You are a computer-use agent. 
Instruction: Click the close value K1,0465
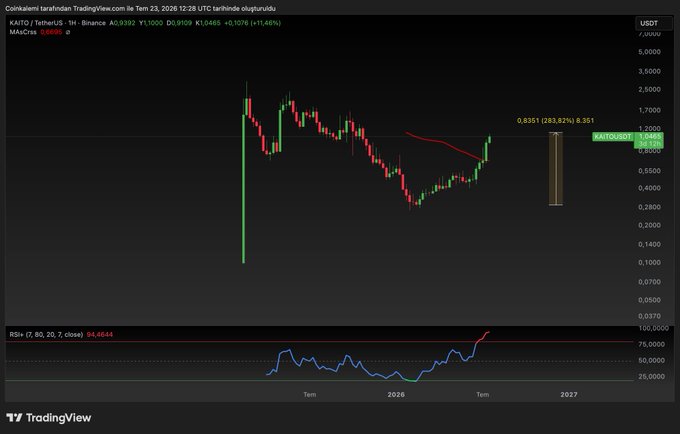click(208, 23)
